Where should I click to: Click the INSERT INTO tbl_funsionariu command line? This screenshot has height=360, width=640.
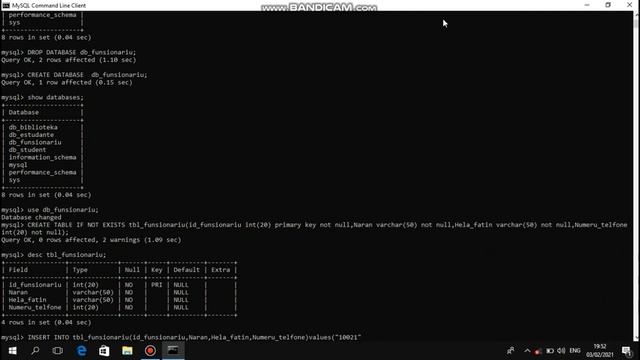coord(181,338)
